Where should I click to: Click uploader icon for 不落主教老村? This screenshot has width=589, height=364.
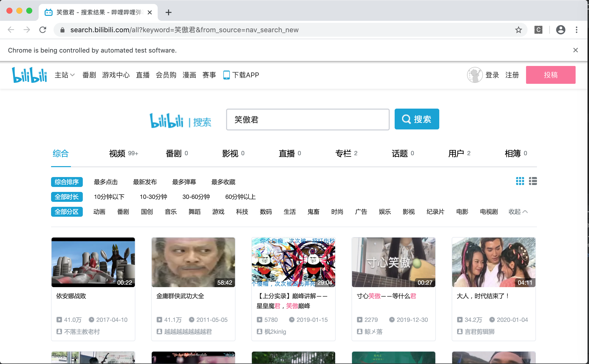point(59,332)
